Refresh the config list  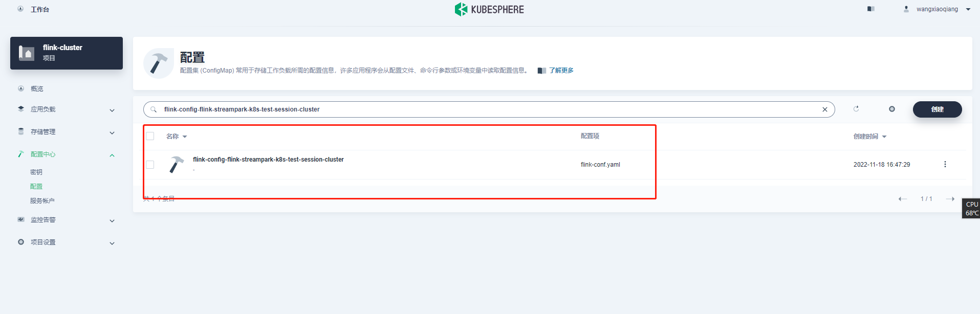pyautogui.click(x=856, y=109)
